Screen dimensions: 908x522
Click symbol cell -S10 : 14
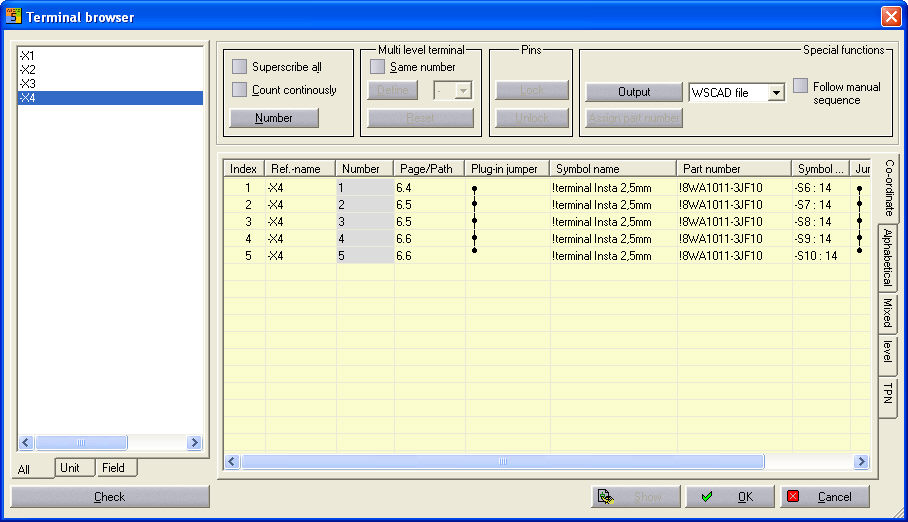(821, 255)
